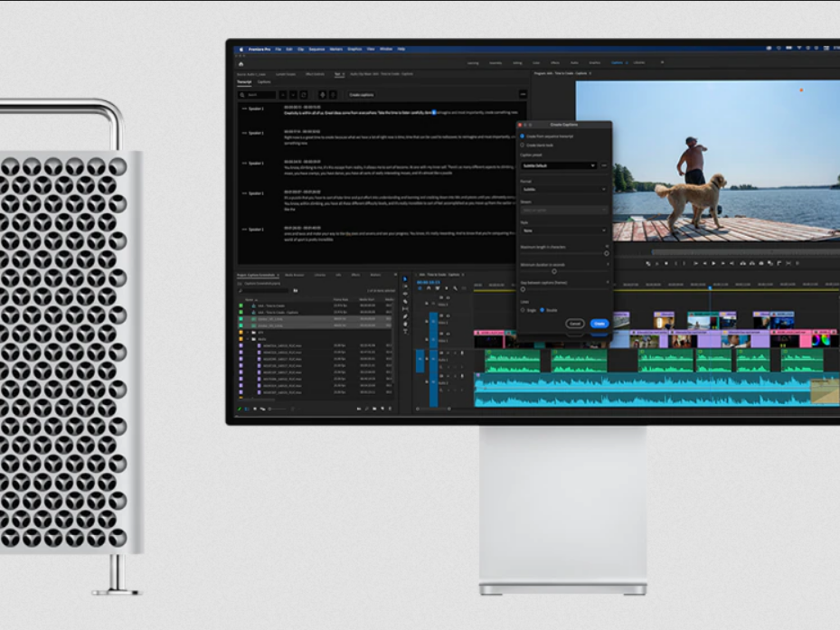Open the Apple menu

[241, 50]
